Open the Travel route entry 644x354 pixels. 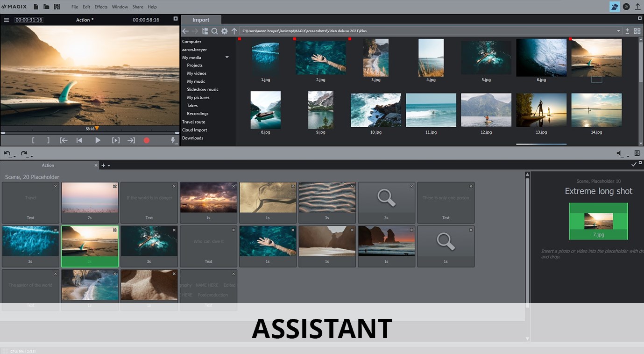[x=194, y=122]
